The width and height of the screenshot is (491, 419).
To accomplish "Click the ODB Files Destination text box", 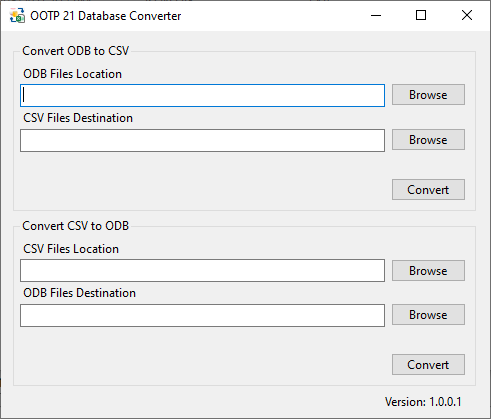I will [x=202, y=315].
